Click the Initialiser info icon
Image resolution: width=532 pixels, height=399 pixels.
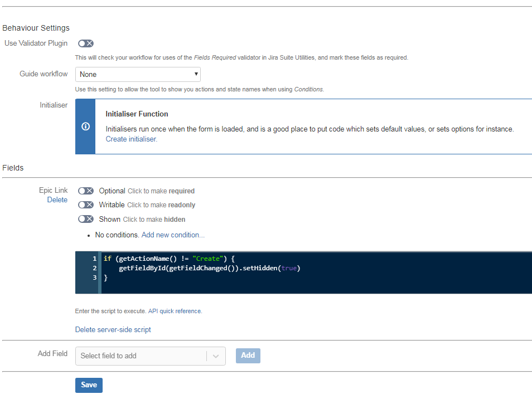85,126
